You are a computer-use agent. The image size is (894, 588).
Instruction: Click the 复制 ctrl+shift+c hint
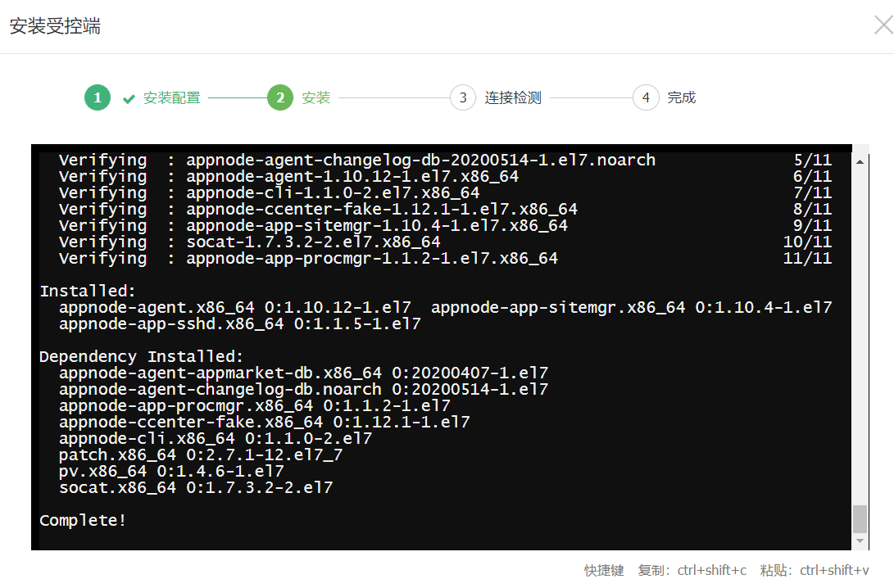pos(692,570)
